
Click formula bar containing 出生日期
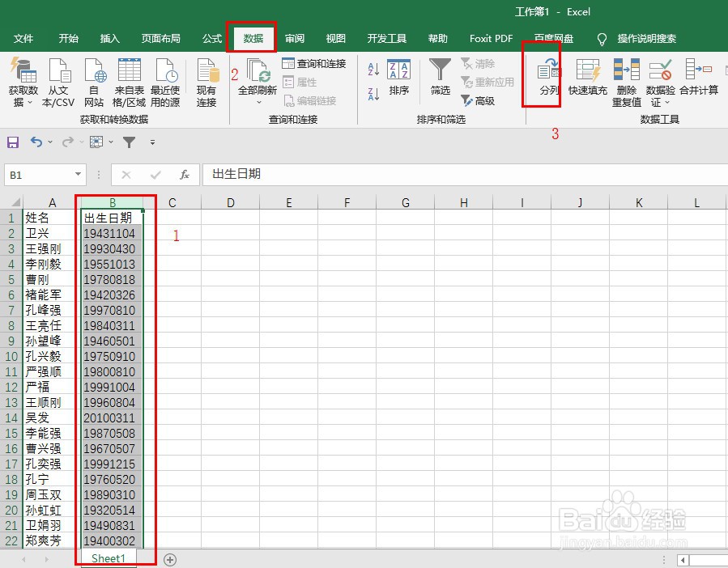pyautogui.click(x=464, y=175)
